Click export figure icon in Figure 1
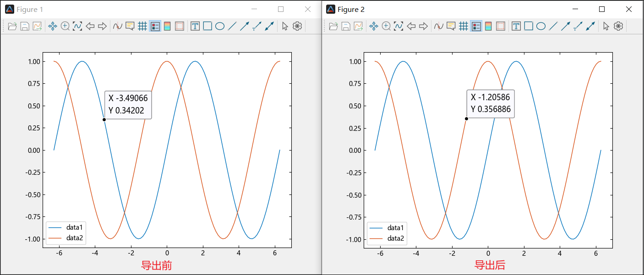 pos(37,26)
